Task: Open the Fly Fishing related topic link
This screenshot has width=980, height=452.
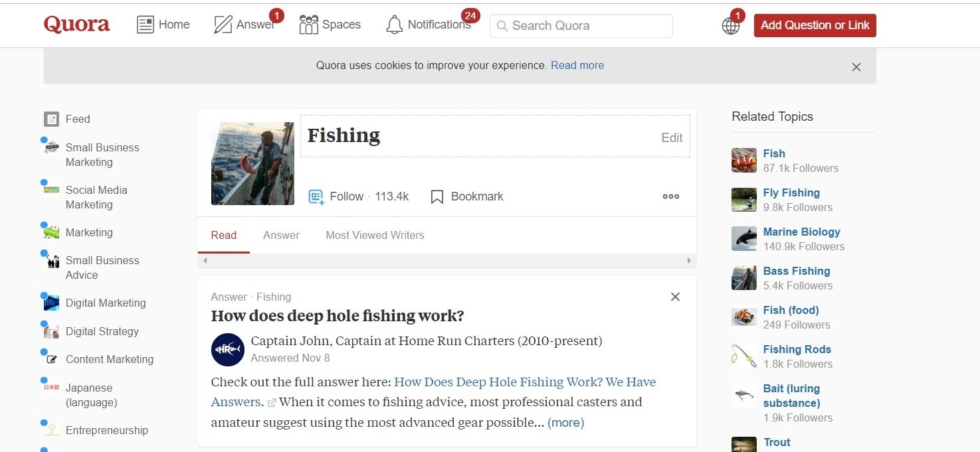Action: click(x=791, y=192)
